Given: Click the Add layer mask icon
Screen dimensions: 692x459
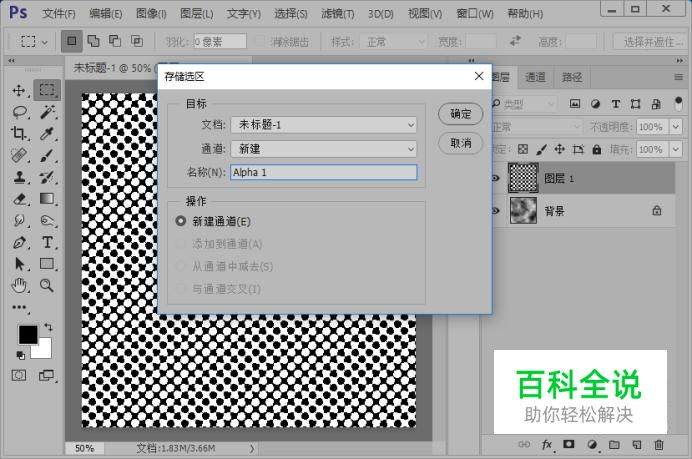Looking at the screenshot, I should tap(568, 444).
